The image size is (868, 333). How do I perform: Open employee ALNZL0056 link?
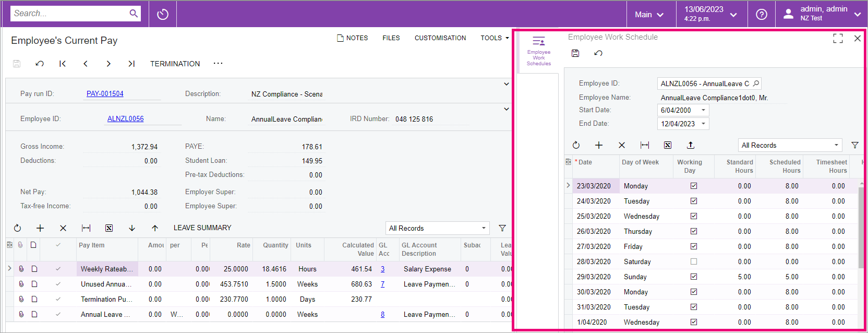click(x=125, y=119)
